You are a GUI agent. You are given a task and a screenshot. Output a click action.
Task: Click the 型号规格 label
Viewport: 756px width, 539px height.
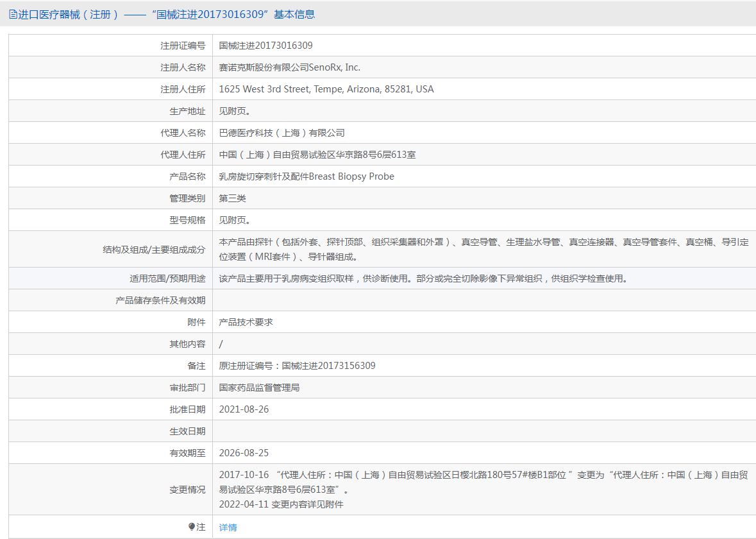187,221
